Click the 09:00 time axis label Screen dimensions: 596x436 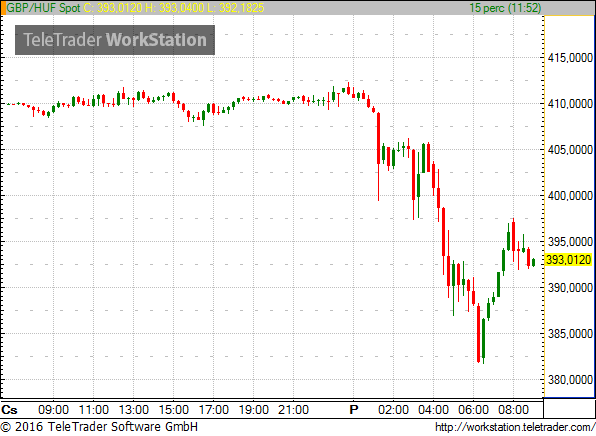point(54,410)
